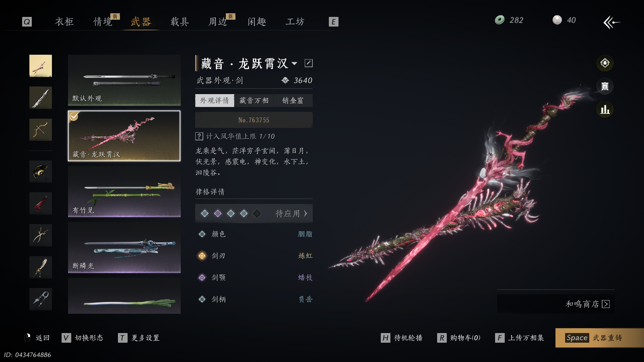Image resolution: width=644 pixels, height=362 pixels.
Task: Select the bow weapon category icon
Action: tap(41, 130)
